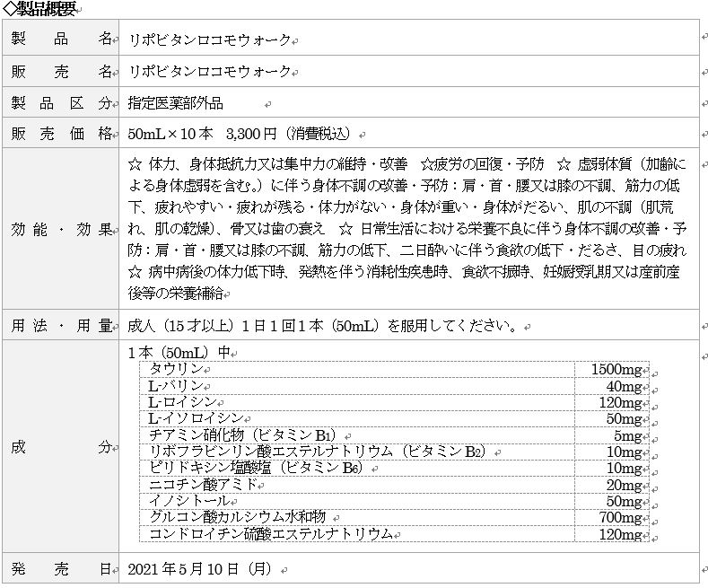
Task: Click the ingredient タウリン
Action: coord(176,369)
